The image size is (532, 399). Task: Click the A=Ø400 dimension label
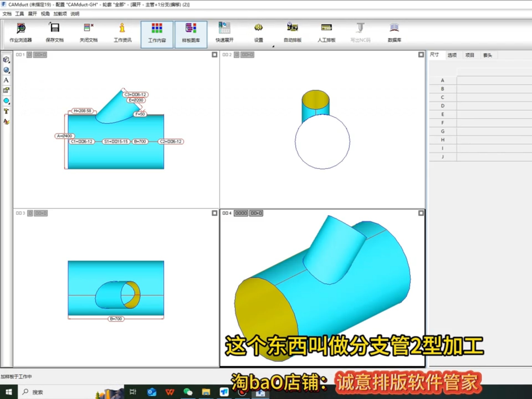(65, 136)
